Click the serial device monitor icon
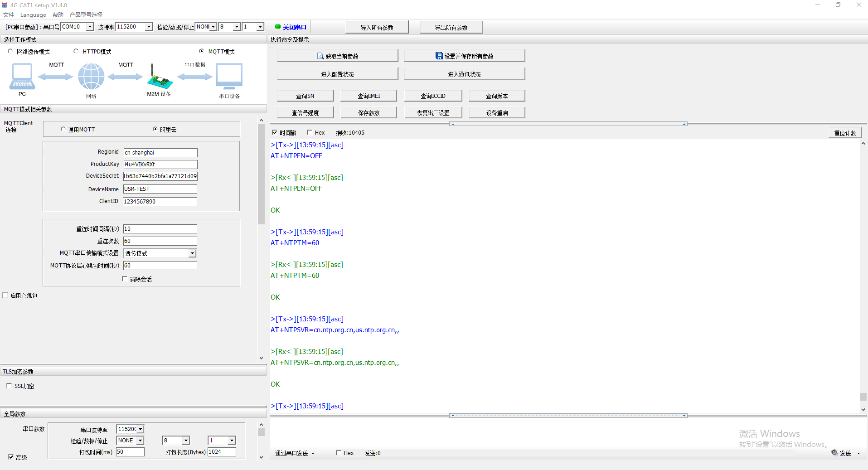This screenshot has height=470, width=868. tap(229, 76)
